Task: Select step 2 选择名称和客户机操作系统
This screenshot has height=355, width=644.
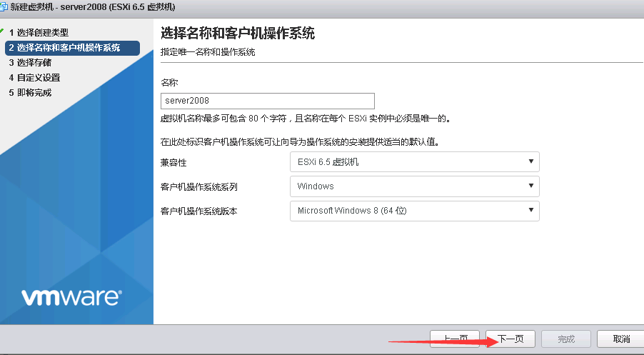Action: coord(72,48)
